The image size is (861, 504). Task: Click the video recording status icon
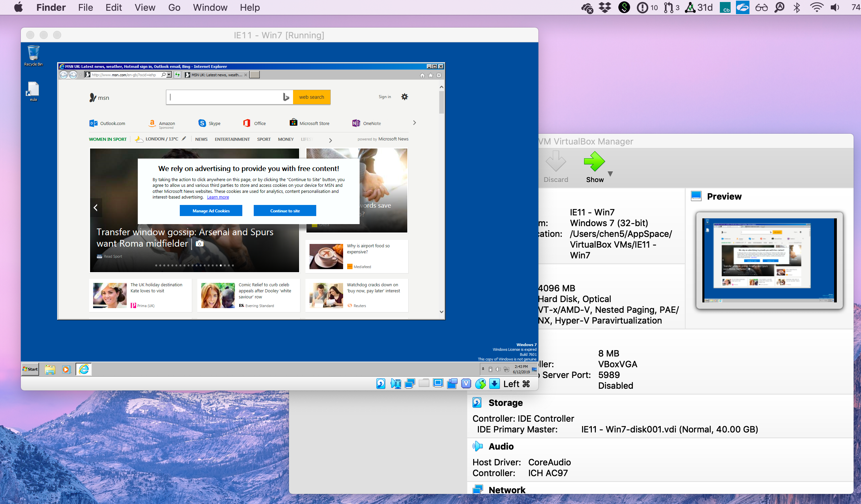(452, 384)
